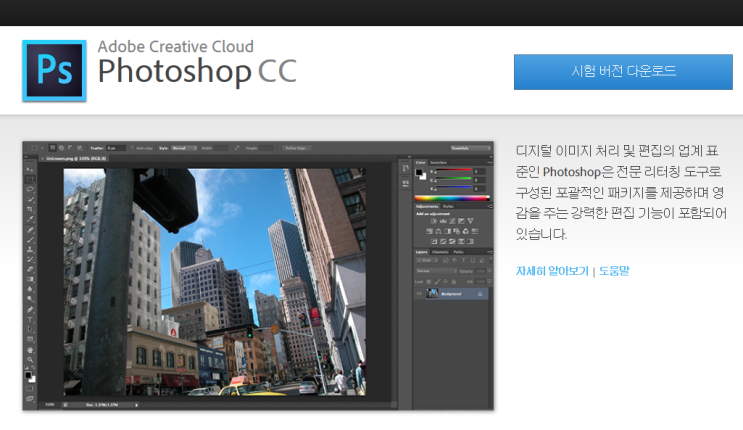Select the Clone Stamp tool
The height and width of the screenshot is (430, 743).
click(x=30, y=249)
